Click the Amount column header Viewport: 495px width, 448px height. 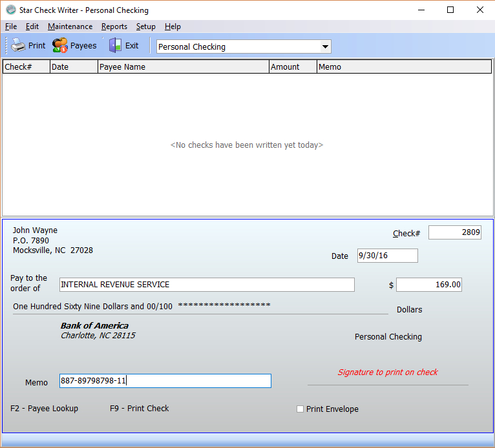293,67
